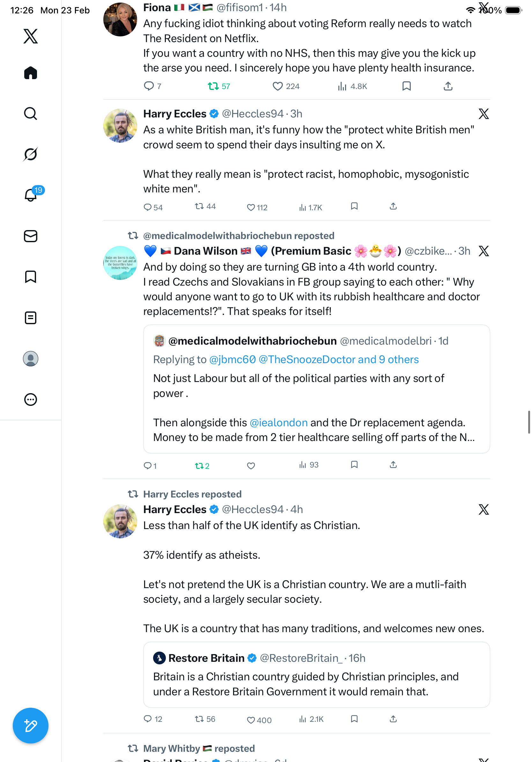
Task: Open Grok menu on Dana Wilson's post
Action: pyautogui.click(x=483, y=251)
